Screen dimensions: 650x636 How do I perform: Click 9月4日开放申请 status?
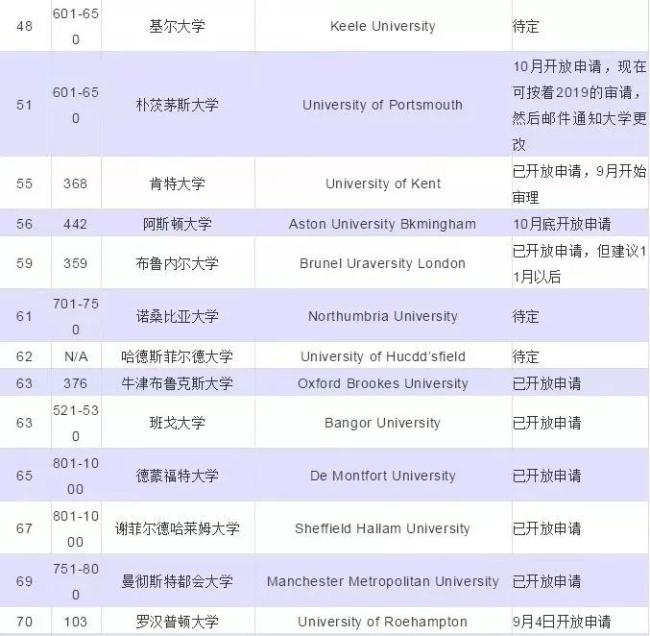point(562,621)
